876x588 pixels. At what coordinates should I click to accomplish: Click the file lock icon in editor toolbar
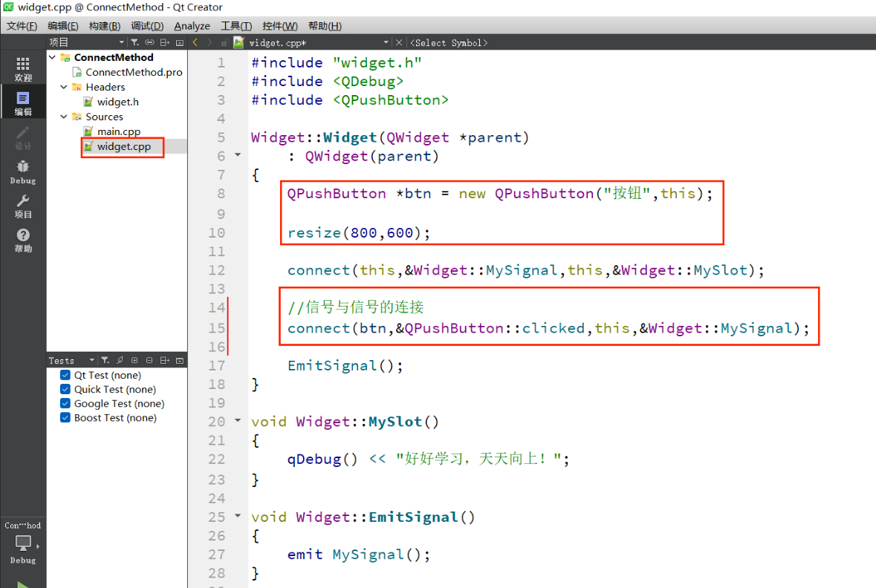click(x=224, y=42)
